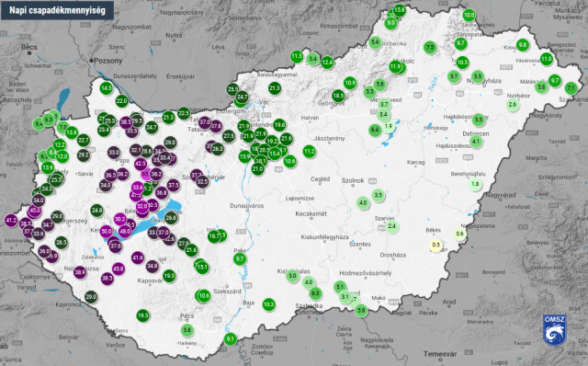Select the 50.2 magenta rainfall marker
The width and height of the screenshot is (588, 366).
[x=120, y=219]
